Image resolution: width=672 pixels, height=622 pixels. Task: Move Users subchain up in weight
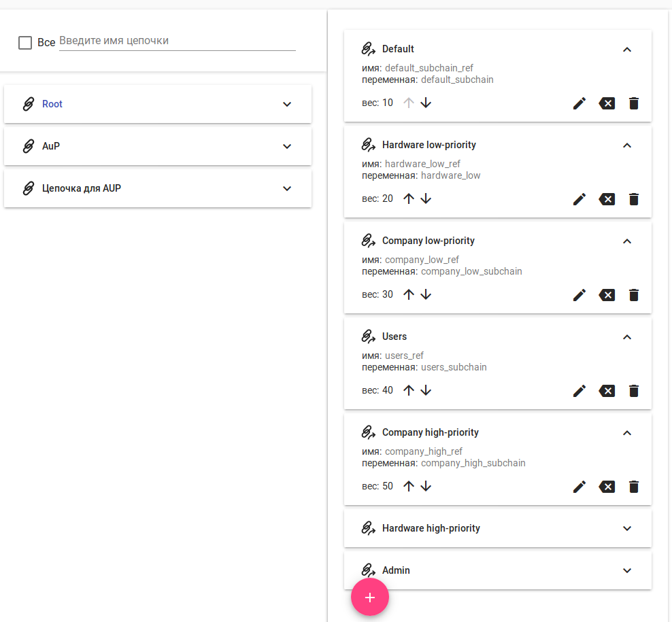click(409, 390)
